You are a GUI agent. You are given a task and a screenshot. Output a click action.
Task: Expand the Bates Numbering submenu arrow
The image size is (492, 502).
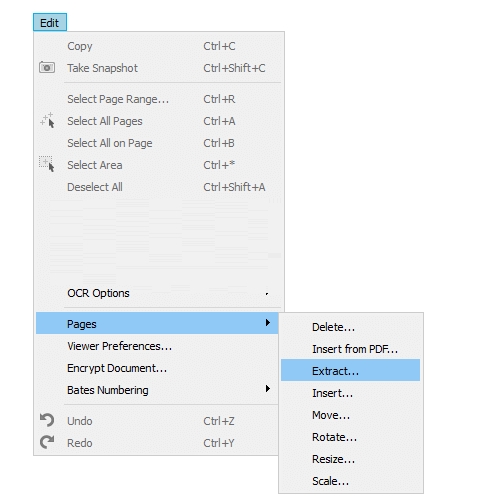click(x=267, y=389)
